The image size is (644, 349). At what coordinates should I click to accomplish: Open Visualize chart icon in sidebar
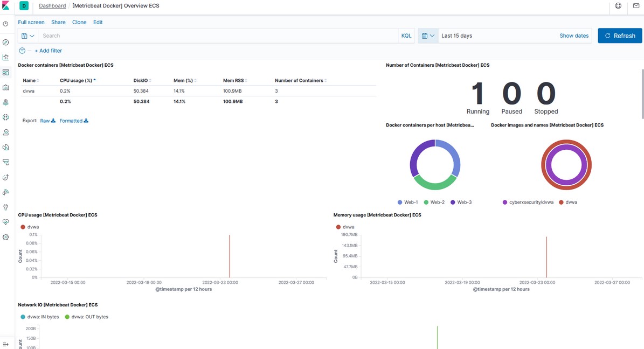tap(6, 58)
